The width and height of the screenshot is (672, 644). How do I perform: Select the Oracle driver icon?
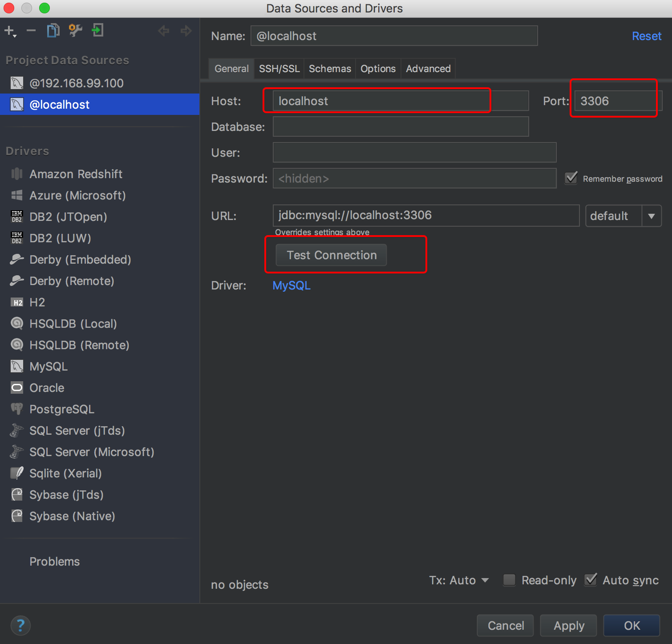(17, 387)
